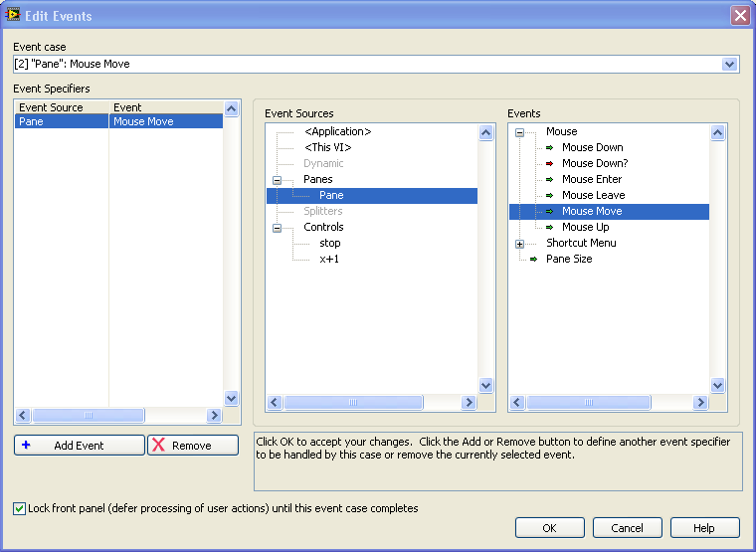Select <Application> in Event Sources
Screen dimensions: 756x552
click(x=337, y=131)
